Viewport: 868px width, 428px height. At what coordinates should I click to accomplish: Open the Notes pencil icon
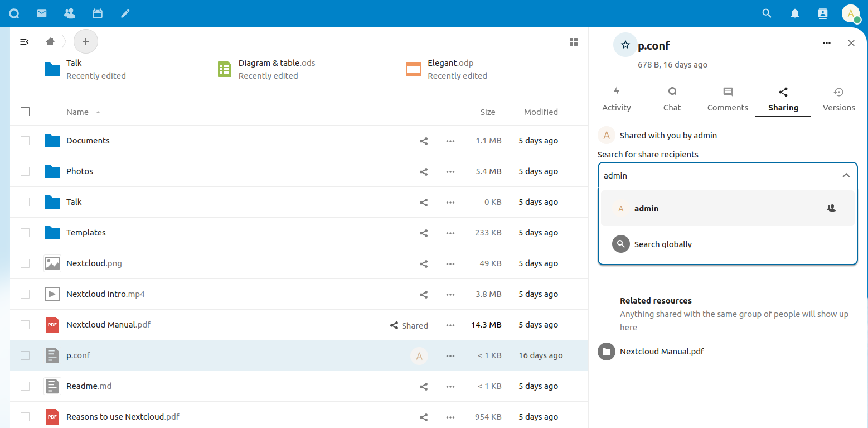[x=125, y=13]
